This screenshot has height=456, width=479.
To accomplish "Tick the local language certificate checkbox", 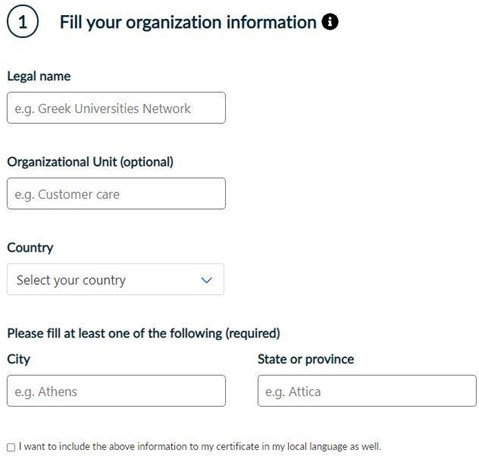I will [x=11, y=447].
